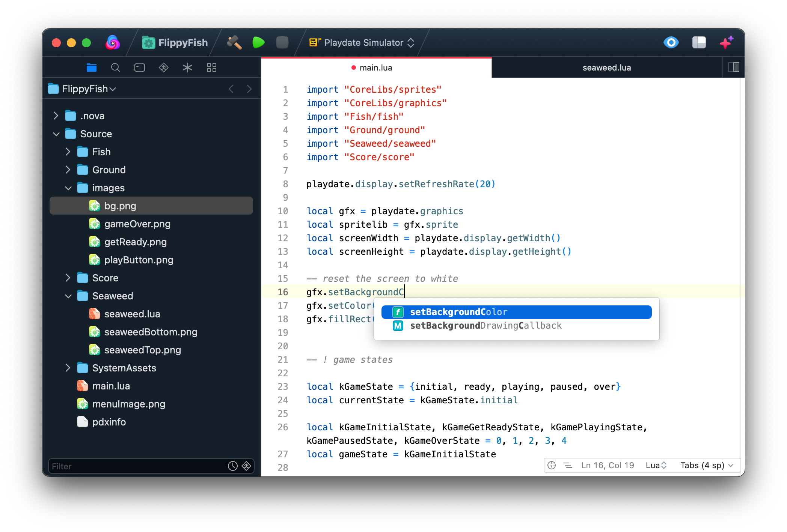
Task: Click the four-squares sidebar grid icon
Action: [x=212, y=68]
